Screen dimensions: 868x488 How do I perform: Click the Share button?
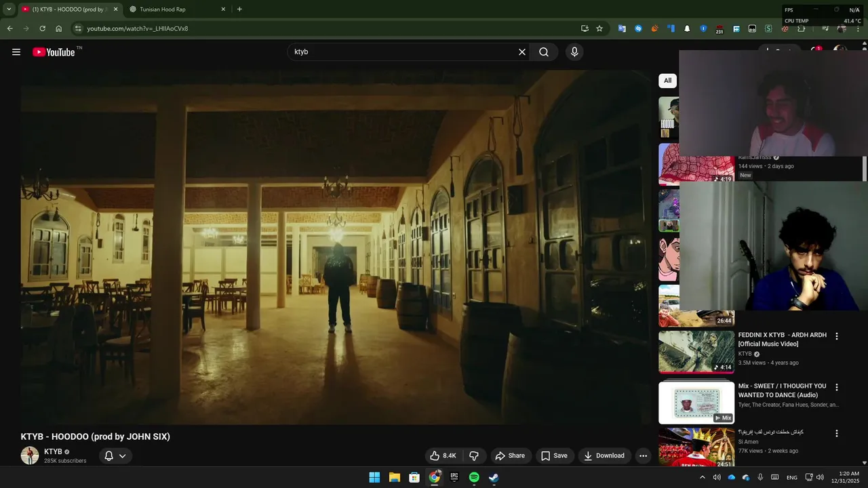(510, 455)
